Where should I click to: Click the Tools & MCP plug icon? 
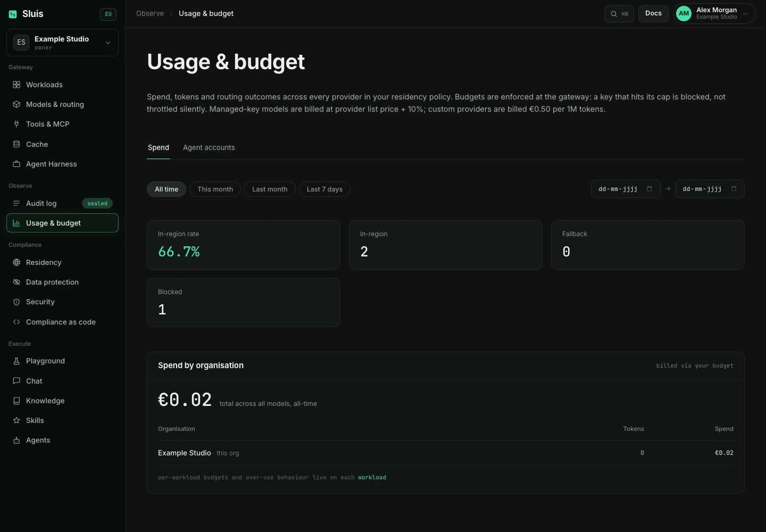coord(16,124)
